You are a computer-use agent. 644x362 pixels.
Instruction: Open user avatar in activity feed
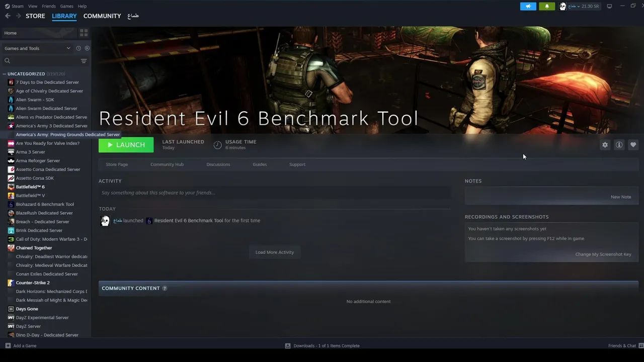105,221
